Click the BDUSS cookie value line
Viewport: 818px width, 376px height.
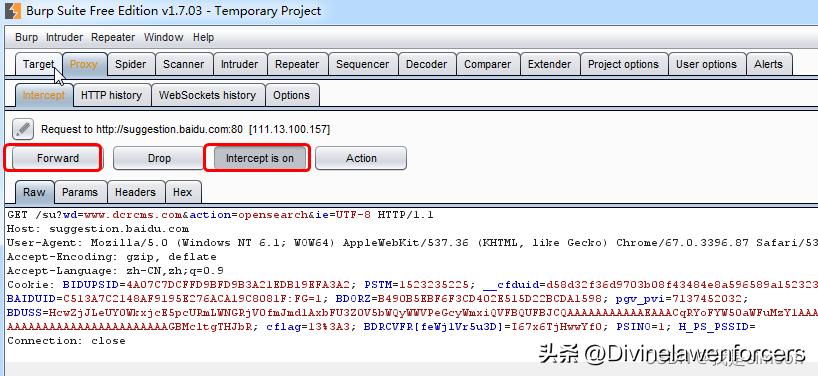412,313
